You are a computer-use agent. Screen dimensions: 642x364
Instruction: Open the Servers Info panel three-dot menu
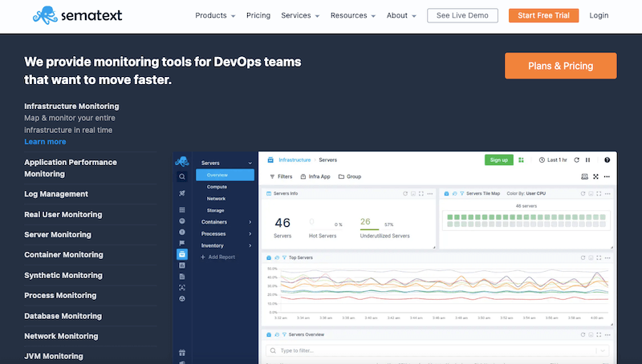pos(430,193)
